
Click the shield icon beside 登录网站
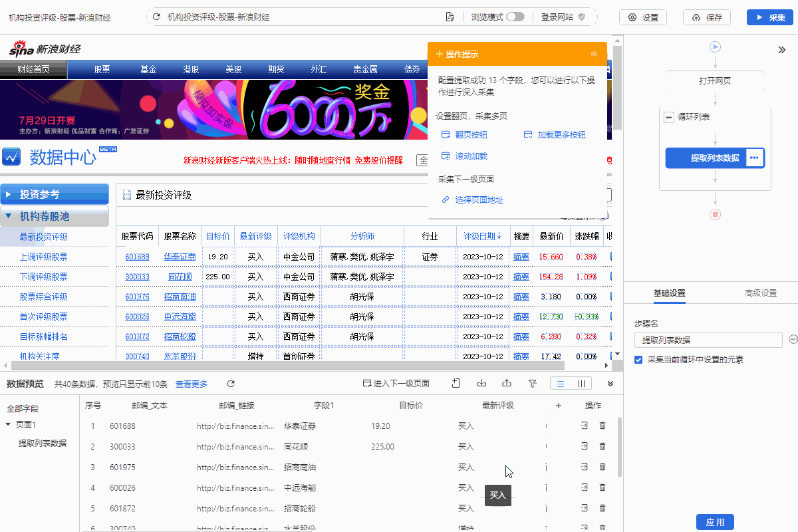tap(581, 17)
